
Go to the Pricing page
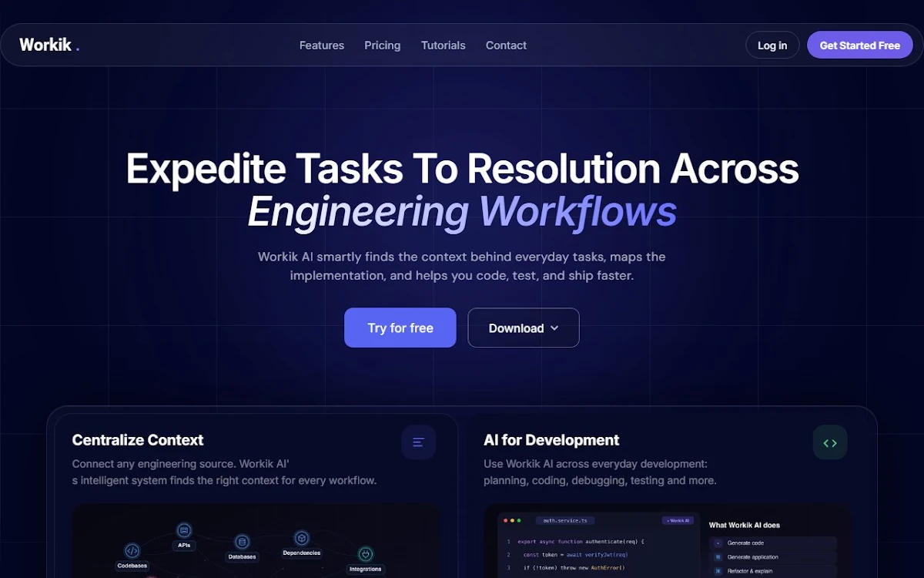point(383,45)
